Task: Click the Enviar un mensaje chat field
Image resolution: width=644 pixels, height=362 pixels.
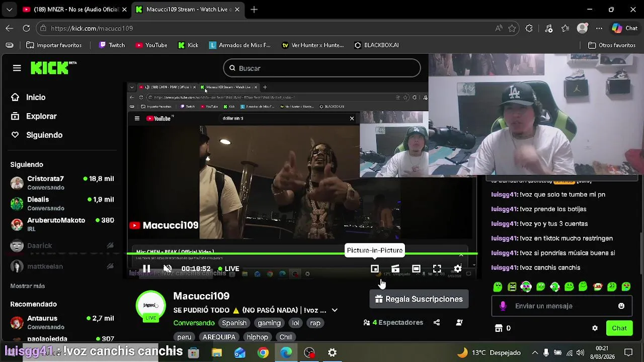Action: (561, 306)
